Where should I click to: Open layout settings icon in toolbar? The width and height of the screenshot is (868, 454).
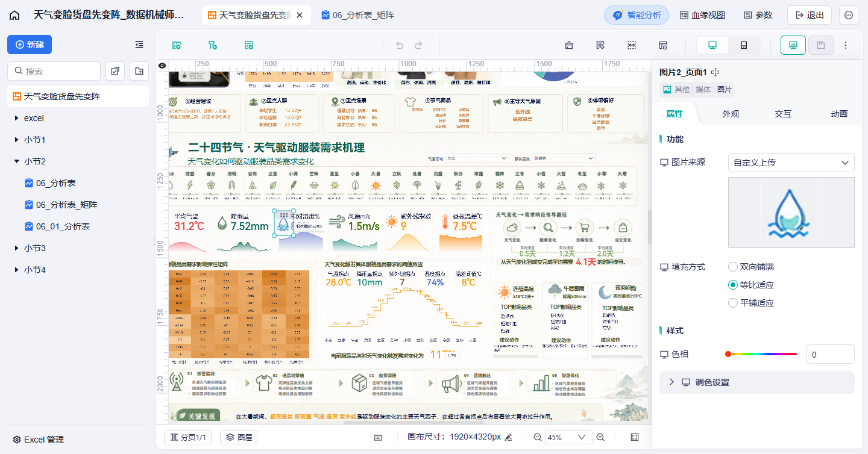click(663, 45)
